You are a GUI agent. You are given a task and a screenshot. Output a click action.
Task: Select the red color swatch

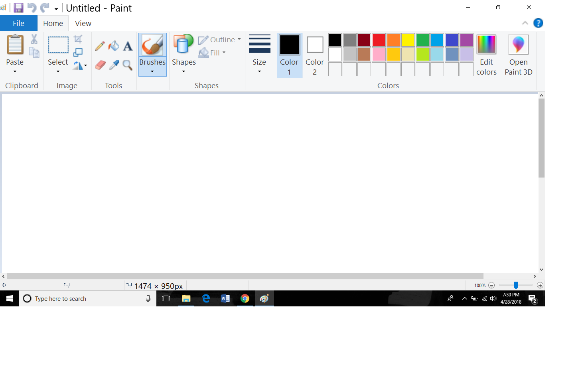[x=378, y=39]
